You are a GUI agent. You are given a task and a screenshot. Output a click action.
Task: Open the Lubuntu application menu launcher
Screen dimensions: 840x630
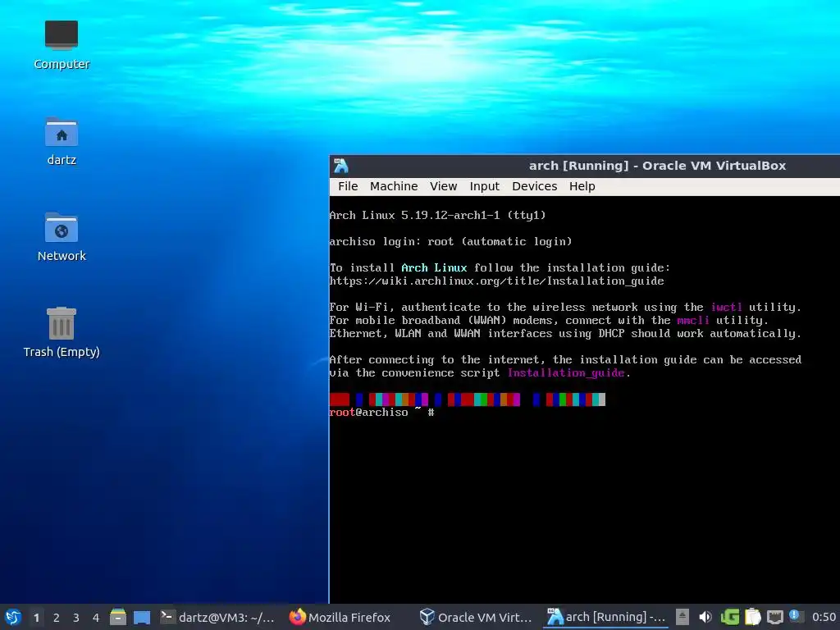point(13,617)
